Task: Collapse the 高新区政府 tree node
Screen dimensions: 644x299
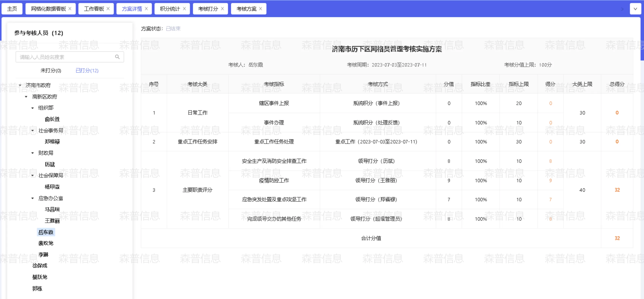Action: pyautogui.click(x=26, y=97)
